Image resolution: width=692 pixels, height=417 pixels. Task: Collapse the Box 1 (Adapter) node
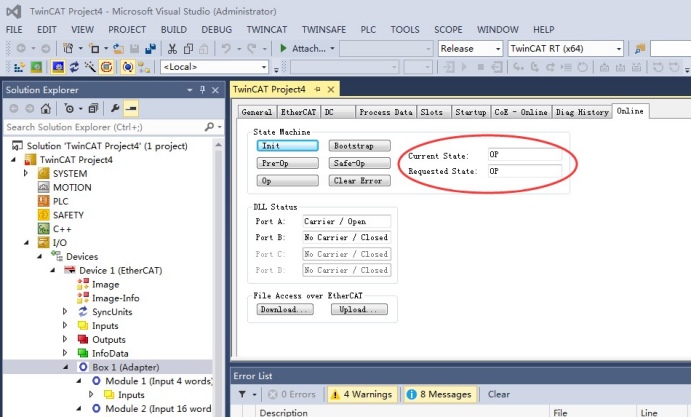point(66,367)
